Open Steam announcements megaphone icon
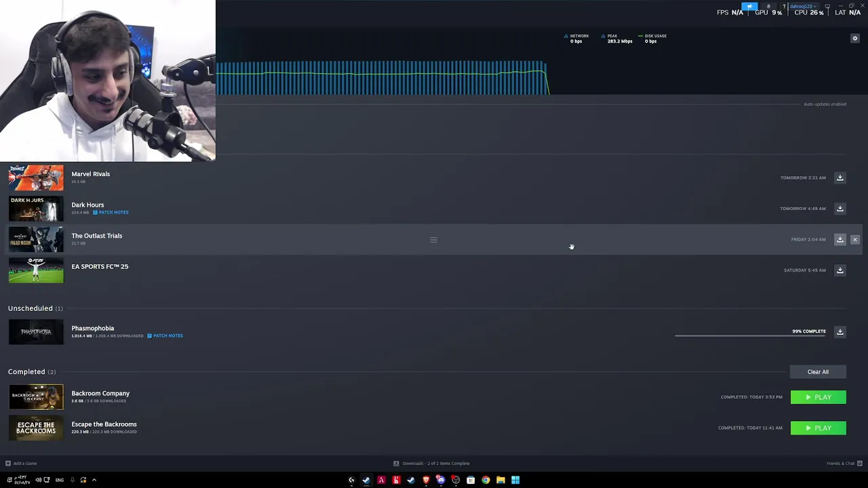The image size is (868, 488). click(x=749, y=6)
